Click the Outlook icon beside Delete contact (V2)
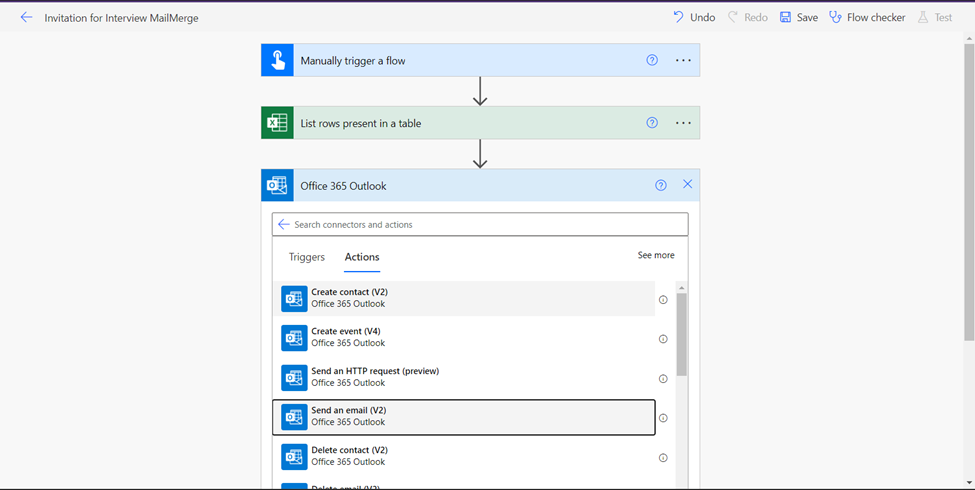Viewport: 975px width, 490px height. point(294,456)
